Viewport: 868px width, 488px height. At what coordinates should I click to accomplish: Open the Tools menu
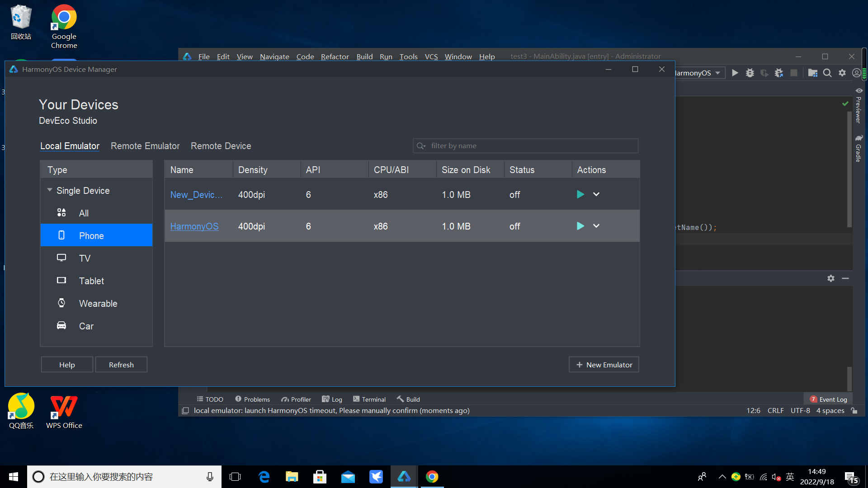click(408, 56)
